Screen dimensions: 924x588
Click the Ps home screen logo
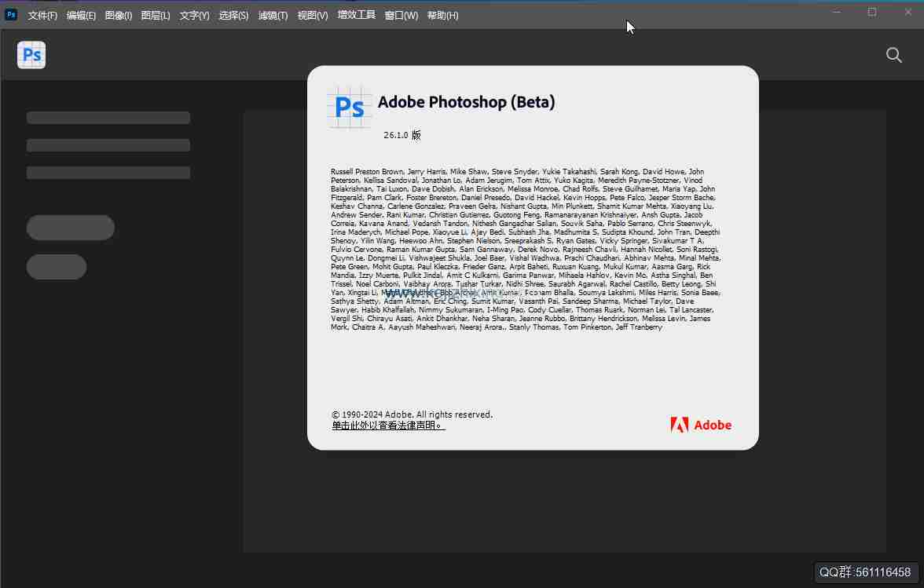click(31, 55)
